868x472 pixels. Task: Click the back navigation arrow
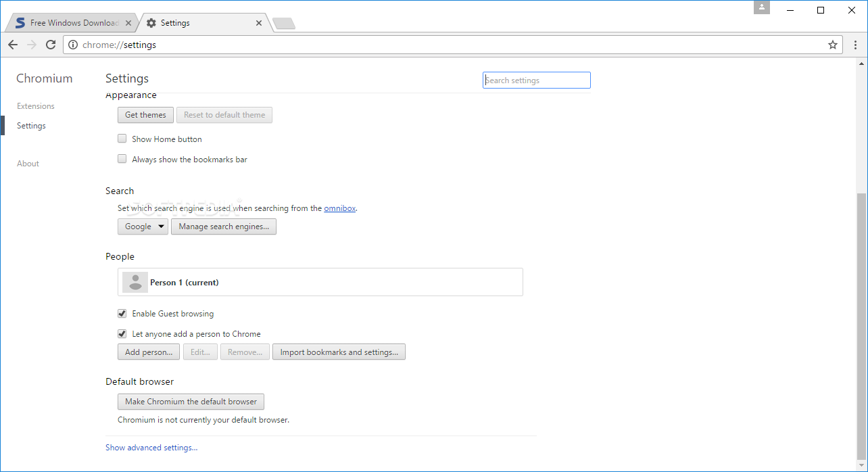point(13,45)
